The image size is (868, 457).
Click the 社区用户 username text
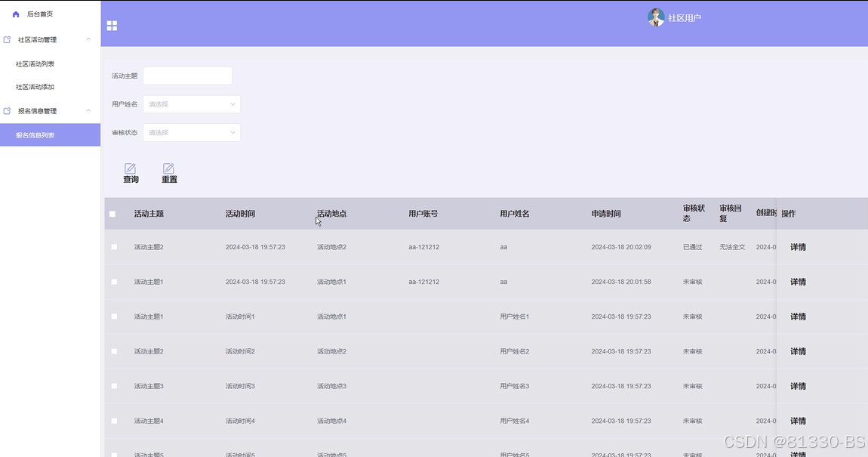click(685, 18)
